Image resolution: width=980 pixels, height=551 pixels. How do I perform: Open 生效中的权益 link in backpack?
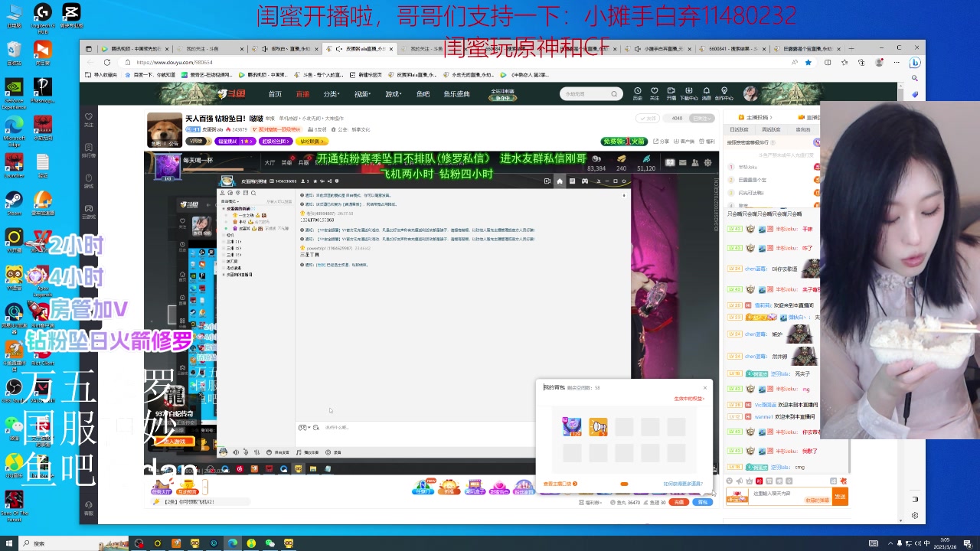click(688, 399)
